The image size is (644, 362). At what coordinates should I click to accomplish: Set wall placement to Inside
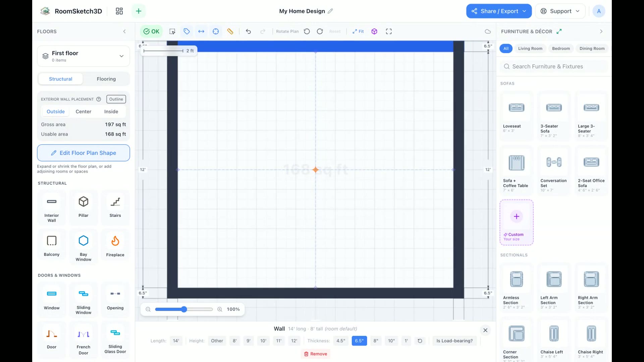pos(111,112)
